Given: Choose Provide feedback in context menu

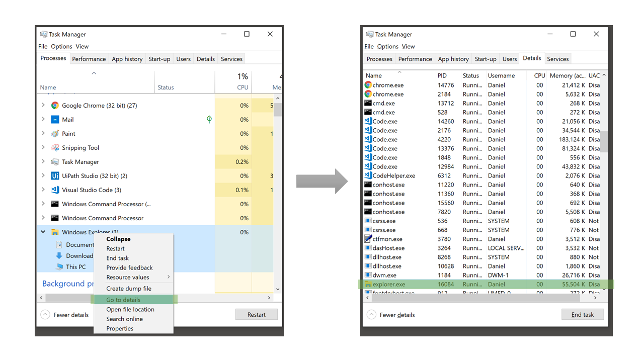Looking at the screenshot, I should [134, 267].
